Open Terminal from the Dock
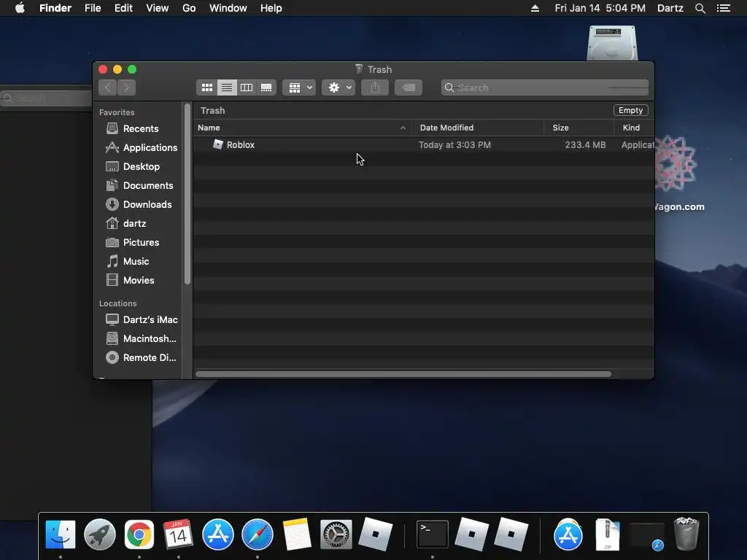Screen dimensions: 747x560 [x=432, y=534]
